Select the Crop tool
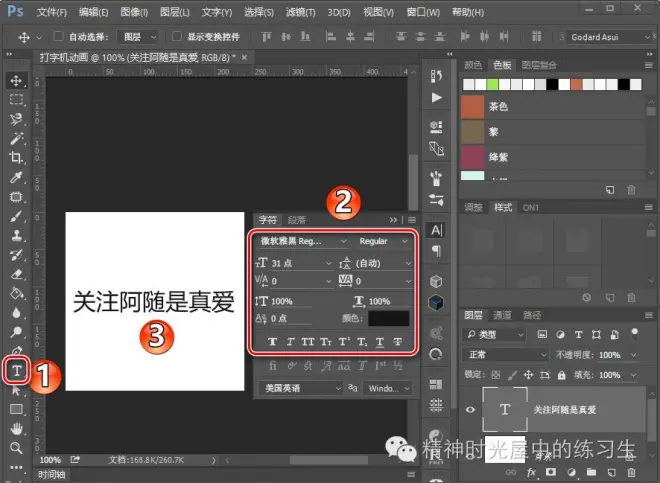Viewport: 660px width, 483px height. (16, 158)
